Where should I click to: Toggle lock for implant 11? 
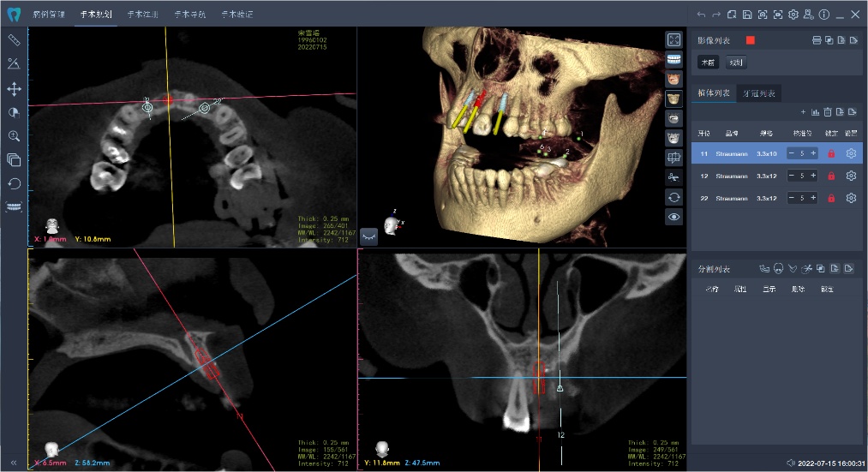click(x=831, y=154)
